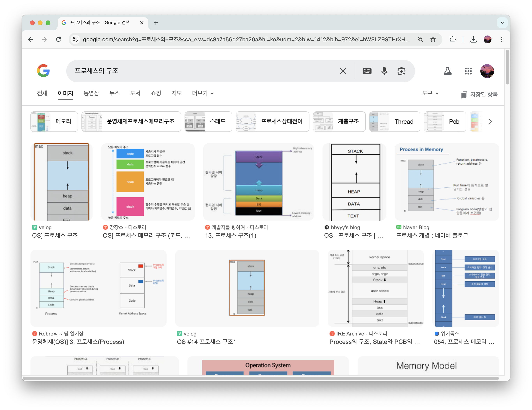Open Search Labs flask icon
532x410 pixels.
click(447, 71)
